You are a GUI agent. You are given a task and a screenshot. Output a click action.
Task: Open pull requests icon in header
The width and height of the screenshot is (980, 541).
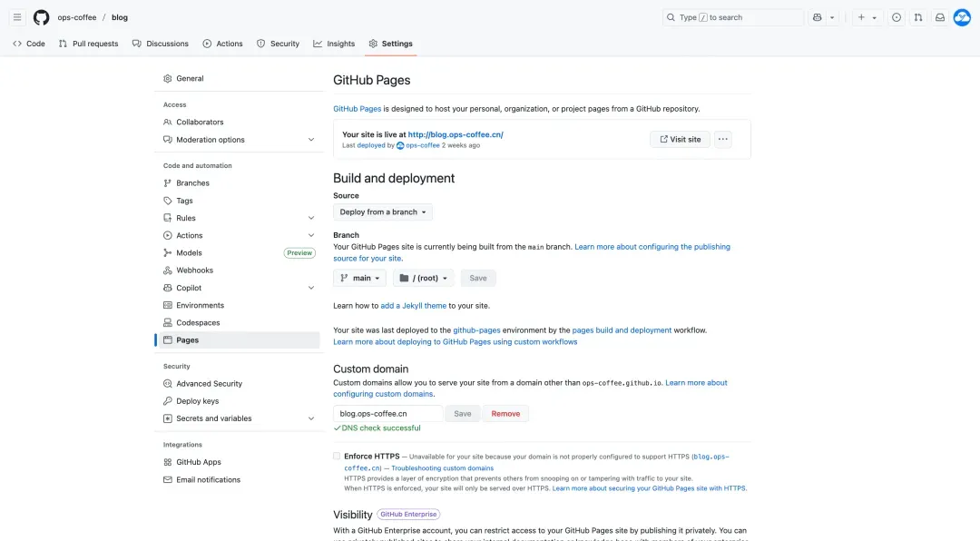(918, 17)
